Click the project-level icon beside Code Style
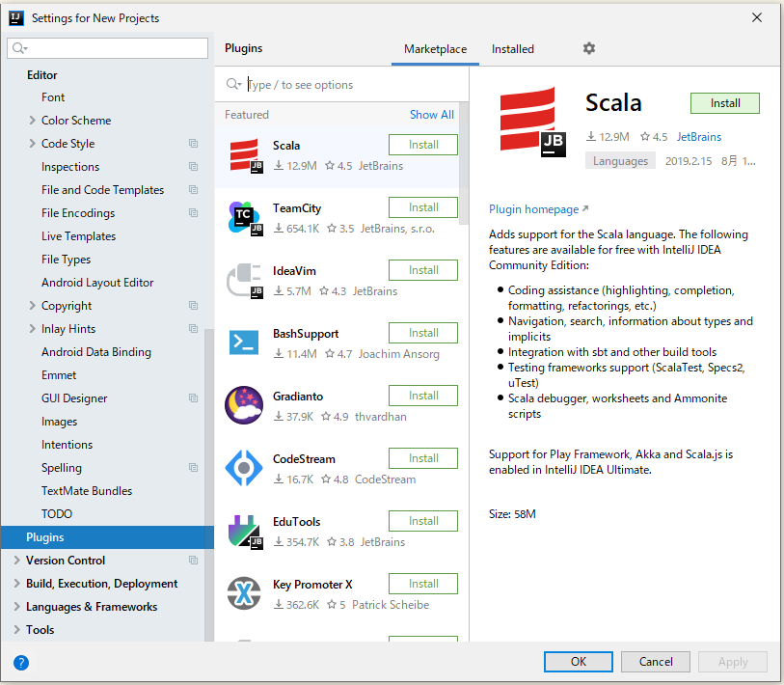The width and height of the screenshot is (784, 685). click(x=194, y=144)
